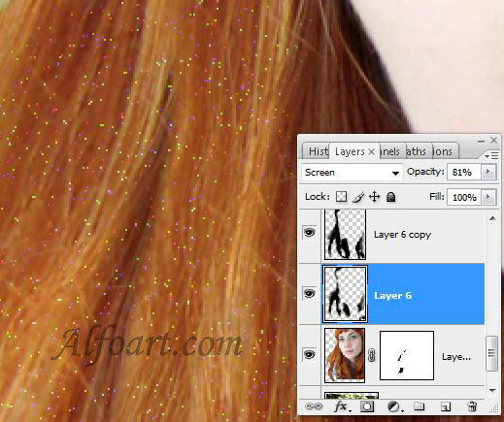Switch to the History tab

click(x=317, y=151)
